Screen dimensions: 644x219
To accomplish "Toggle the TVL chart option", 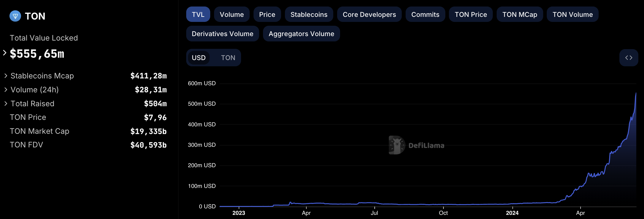I will coord(198,15).
